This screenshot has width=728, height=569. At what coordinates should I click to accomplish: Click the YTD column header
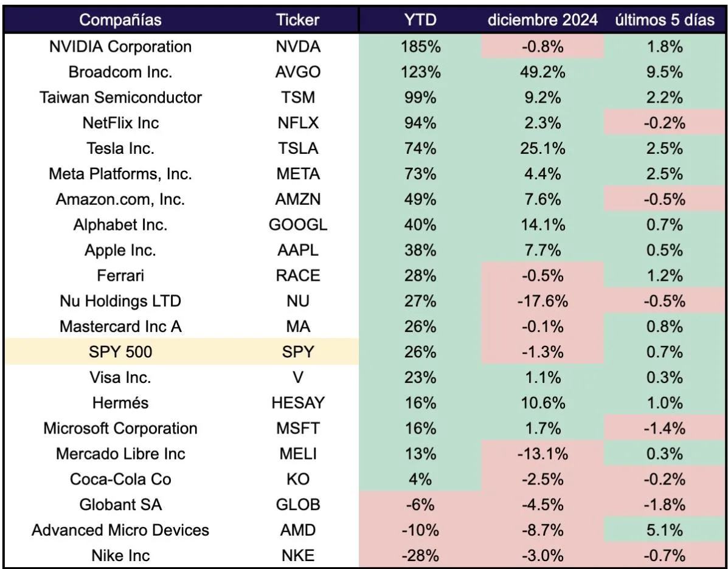click(x=420, y=20)
